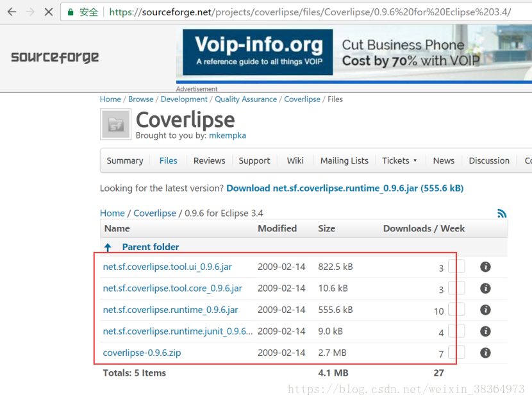The width and height of the screenshot is (532, 402).
Task: Click the 2.7 MB size value
Action: (332, 353)
